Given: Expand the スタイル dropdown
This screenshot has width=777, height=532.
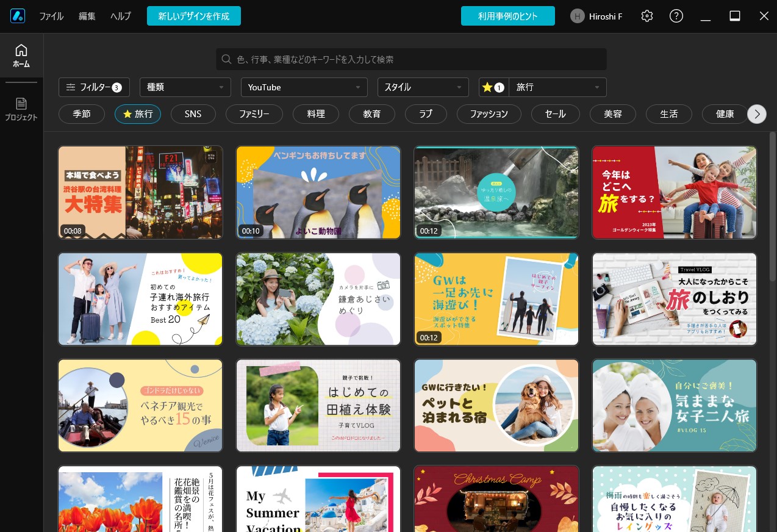Looking at the screenshot, I should tap(423, 87).
